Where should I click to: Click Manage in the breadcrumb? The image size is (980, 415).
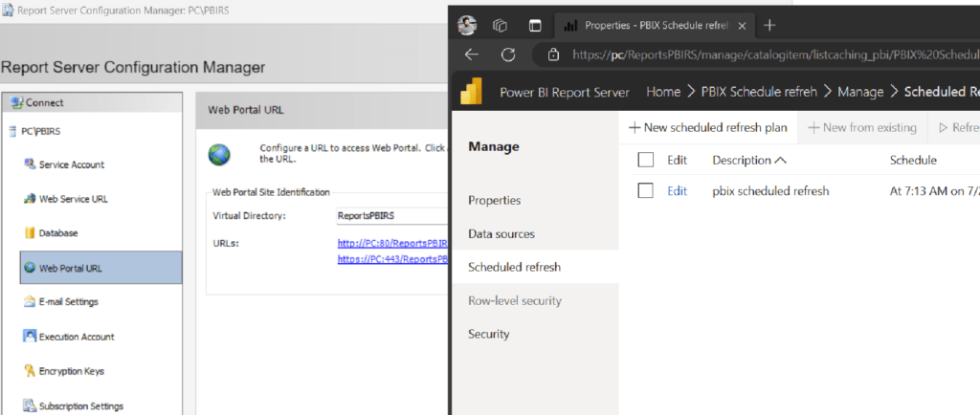point(860,92)
